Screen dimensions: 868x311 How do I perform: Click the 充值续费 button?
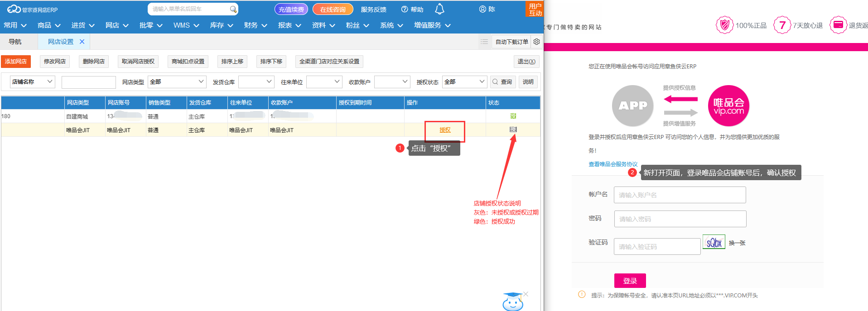(x=291, y=9)
